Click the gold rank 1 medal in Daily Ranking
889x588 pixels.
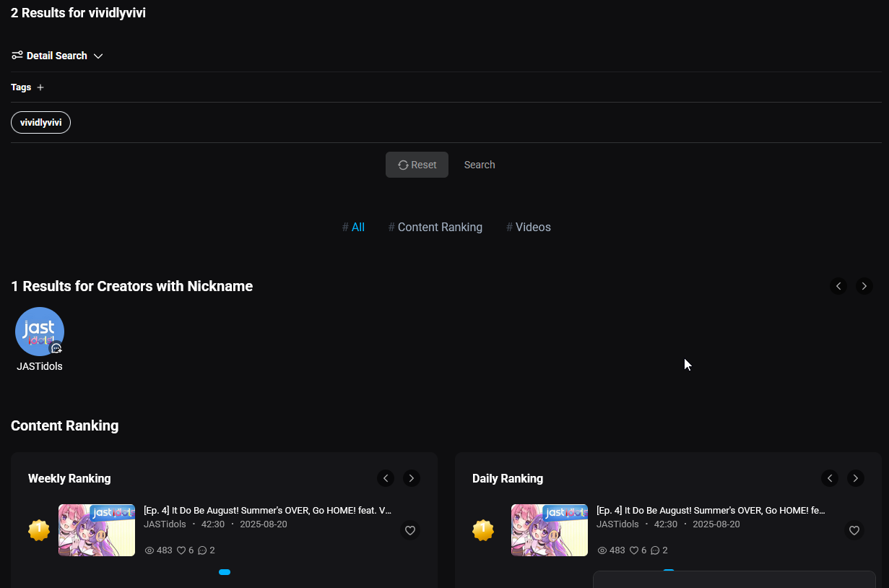483,530
